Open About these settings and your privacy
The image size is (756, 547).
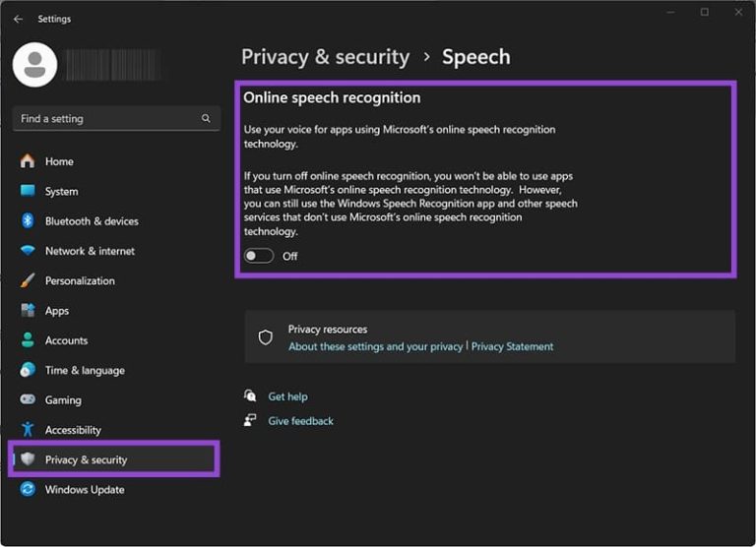pyautogui.click(x=375, y=347)
